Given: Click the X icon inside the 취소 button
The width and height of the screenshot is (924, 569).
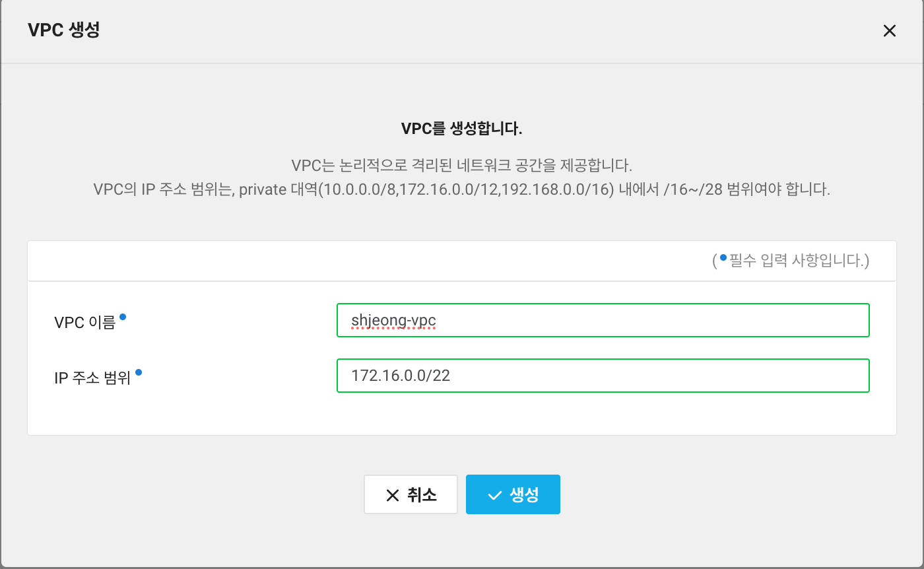Looking at the screenshot, I should coord(392,494).
